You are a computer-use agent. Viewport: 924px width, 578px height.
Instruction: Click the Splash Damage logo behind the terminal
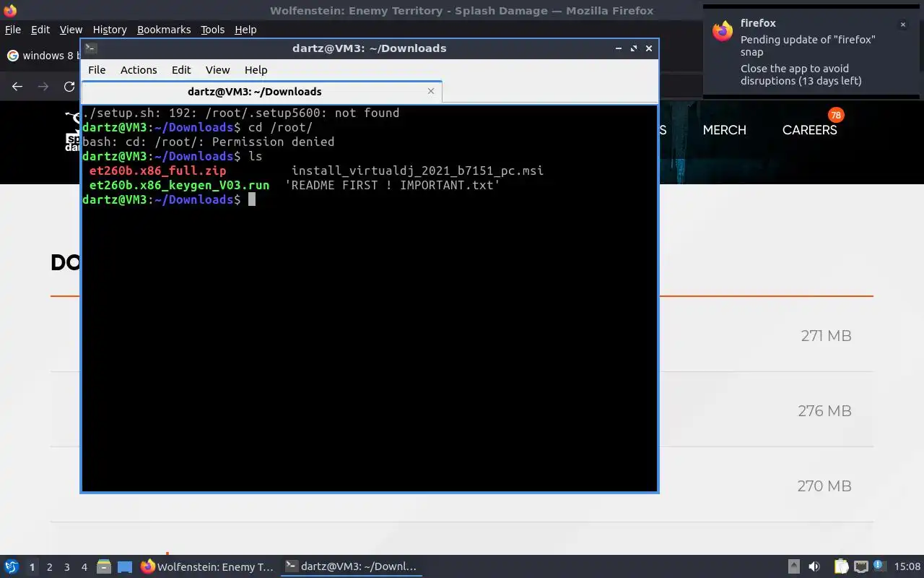tap(72, 131)
